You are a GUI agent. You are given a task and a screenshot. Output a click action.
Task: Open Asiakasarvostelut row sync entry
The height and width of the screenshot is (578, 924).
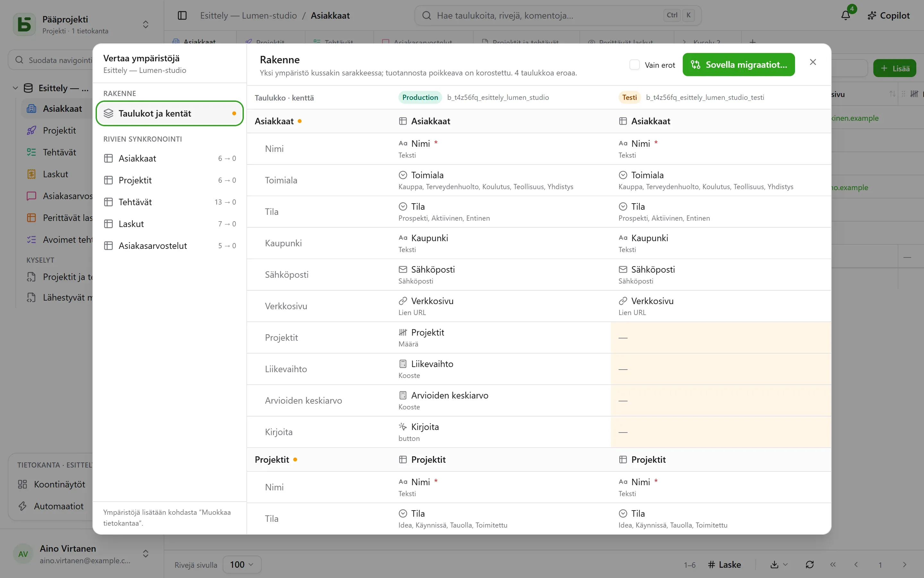[x=169, y=245]
